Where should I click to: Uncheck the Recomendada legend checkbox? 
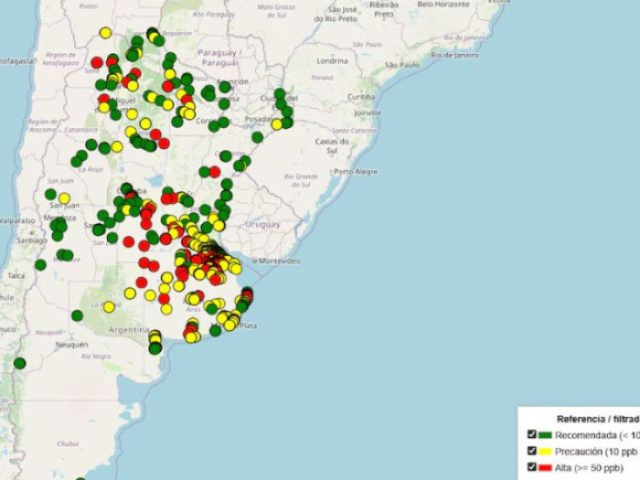point(532,434)
